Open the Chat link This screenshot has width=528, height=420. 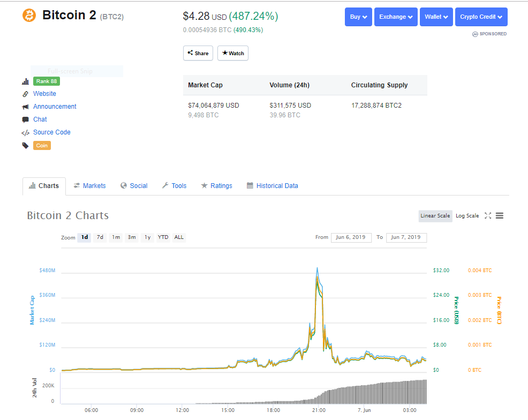40,119
